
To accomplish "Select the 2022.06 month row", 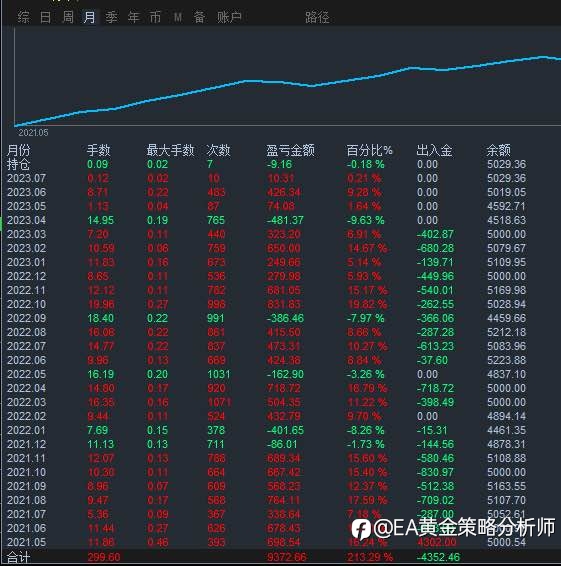I will (x=266, y=360).
